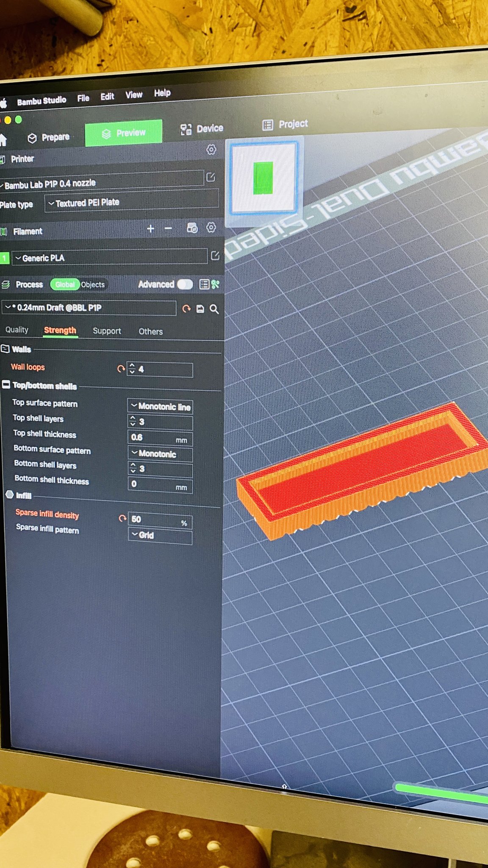Open the Apple menu

point(3,103)
